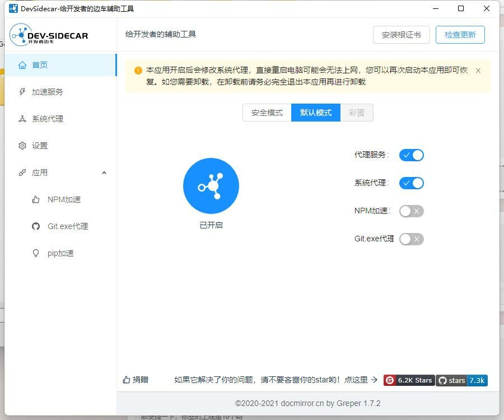
Task: Disable the 系统代理 toggle
Action: [x=412, y=183]
